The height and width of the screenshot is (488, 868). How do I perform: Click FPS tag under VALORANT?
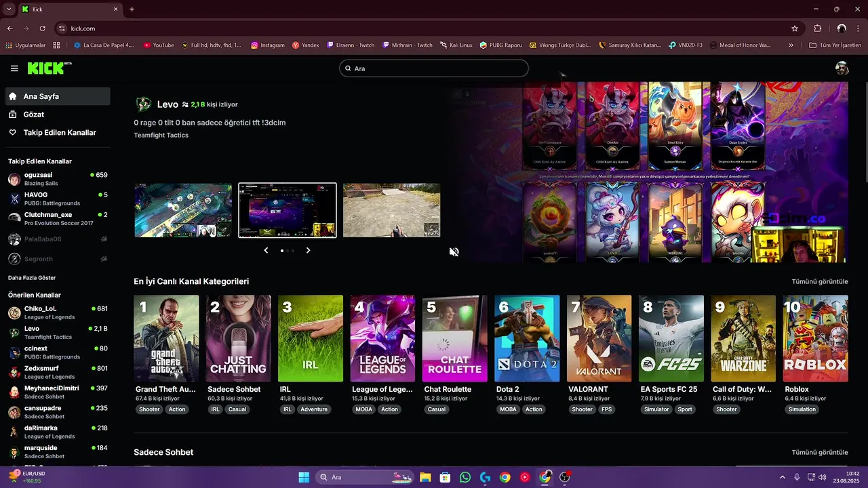coord(608,409)
